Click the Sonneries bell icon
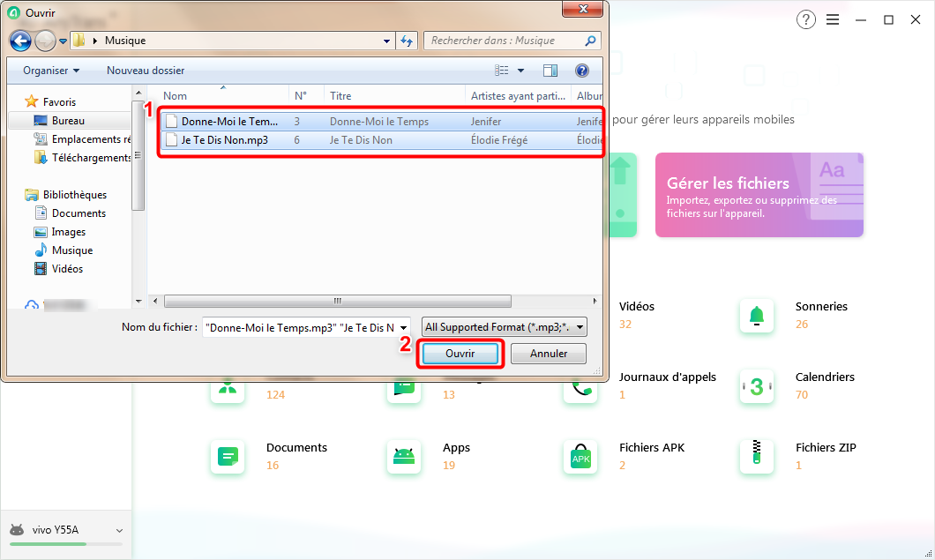 point(757,316)
